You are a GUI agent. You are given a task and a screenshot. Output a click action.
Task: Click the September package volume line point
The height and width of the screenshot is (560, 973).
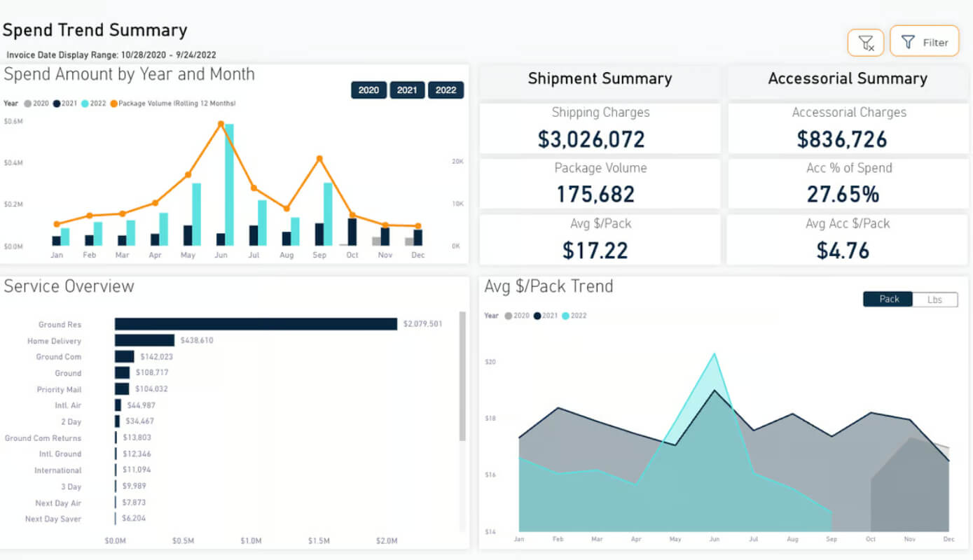pos(319,159)
